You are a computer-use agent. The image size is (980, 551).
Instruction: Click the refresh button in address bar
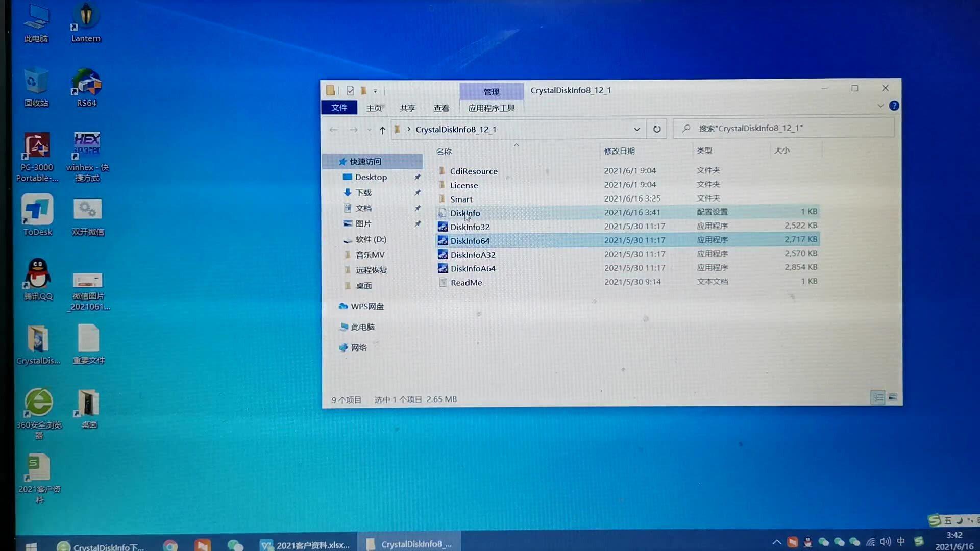(657, 129)
